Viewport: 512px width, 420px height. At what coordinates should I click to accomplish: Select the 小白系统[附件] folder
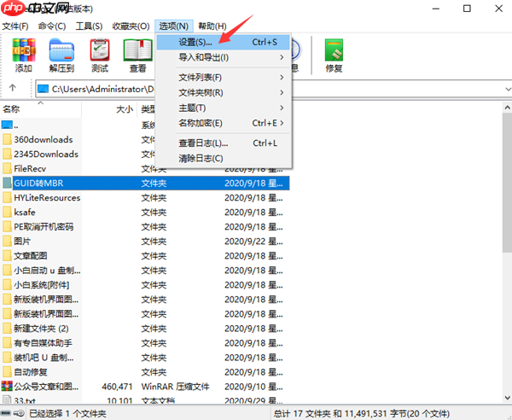(42, 285)
